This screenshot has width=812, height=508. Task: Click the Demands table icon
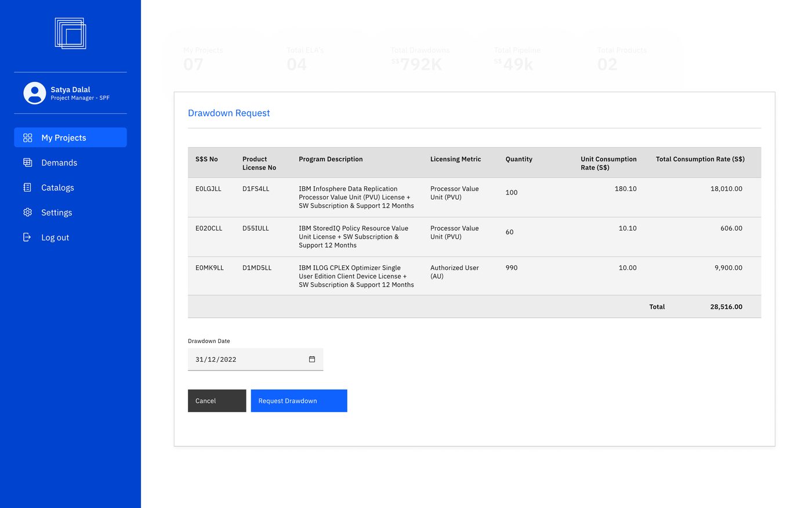click(27, 163)
